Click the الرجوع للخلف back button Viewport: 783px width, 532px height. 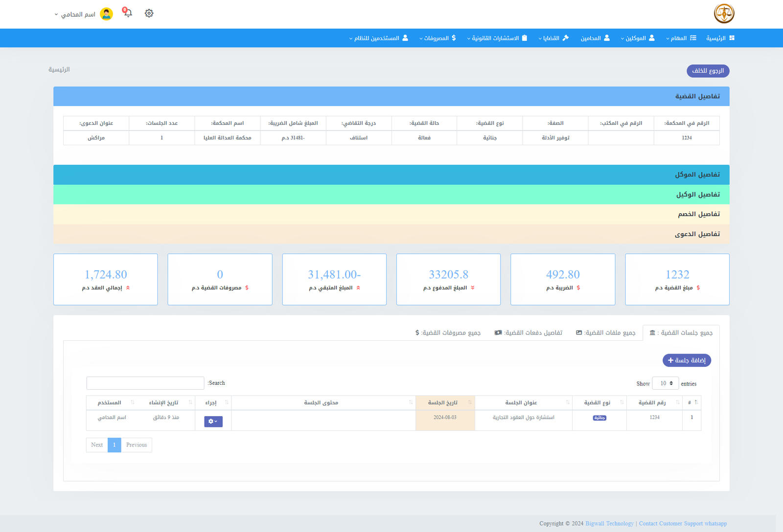click(708, 71)
